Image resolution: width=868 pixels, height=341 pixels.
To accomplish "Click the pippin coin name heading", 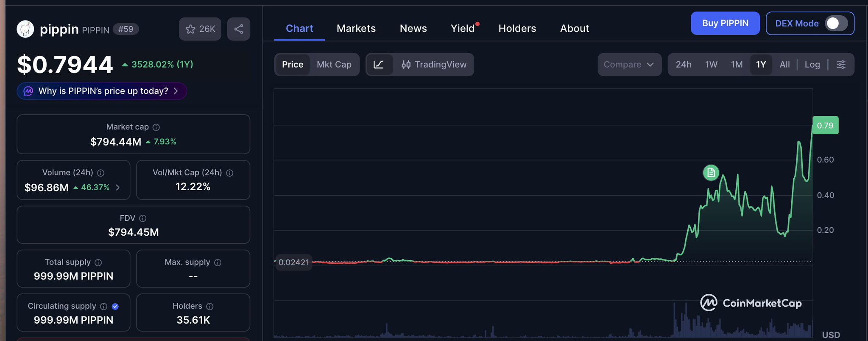I will [59, 29].
